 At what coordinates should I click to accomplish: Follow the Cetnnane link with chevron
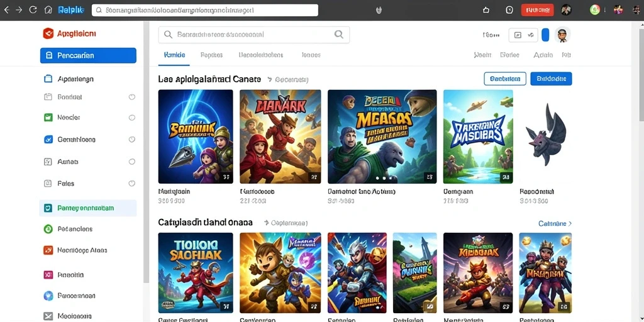click(x=555, y=223)
